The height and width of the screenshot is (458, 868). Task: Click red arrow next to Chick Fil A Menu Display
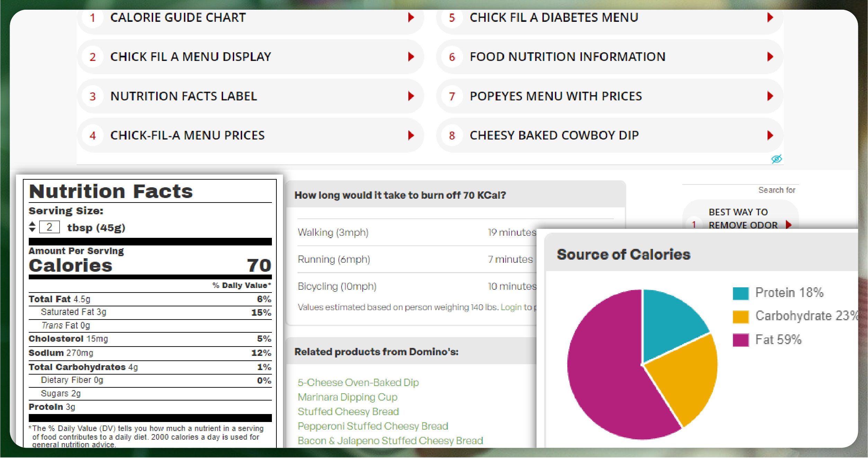(411, 56)
